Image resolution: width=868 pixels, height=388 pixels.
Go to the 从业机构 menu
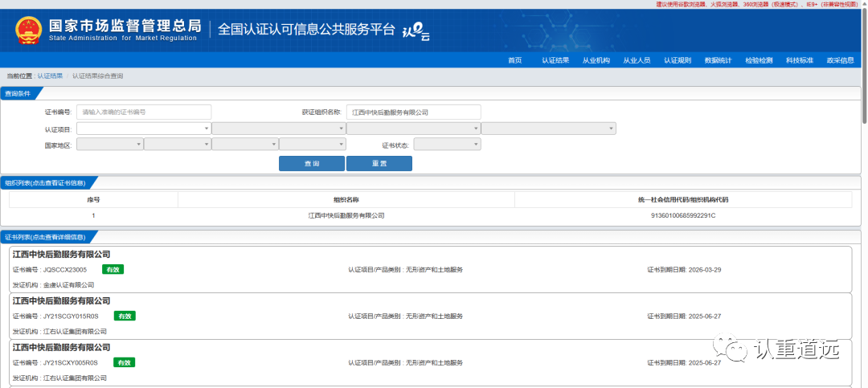(596, 61)
